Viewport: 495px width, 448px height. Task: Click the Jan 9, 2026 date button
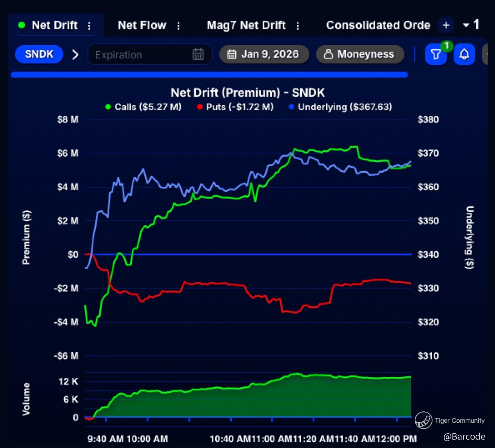pos(264,54)
